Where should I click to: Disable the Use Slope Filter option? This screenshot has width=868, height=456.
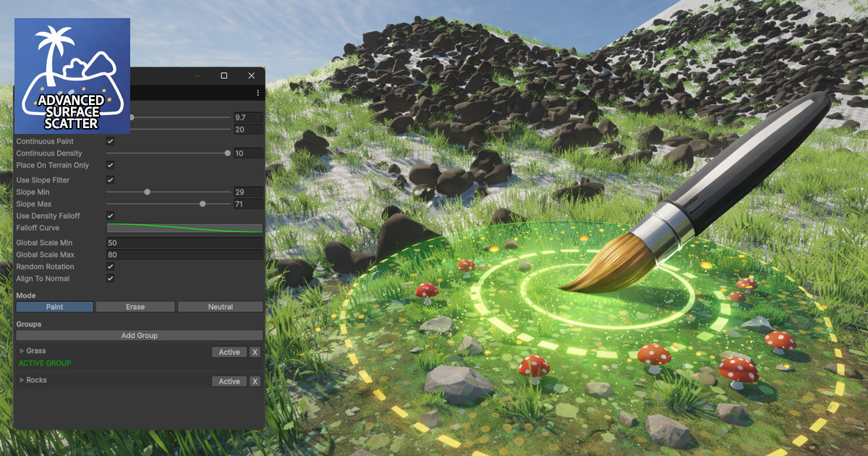(110, 180)
